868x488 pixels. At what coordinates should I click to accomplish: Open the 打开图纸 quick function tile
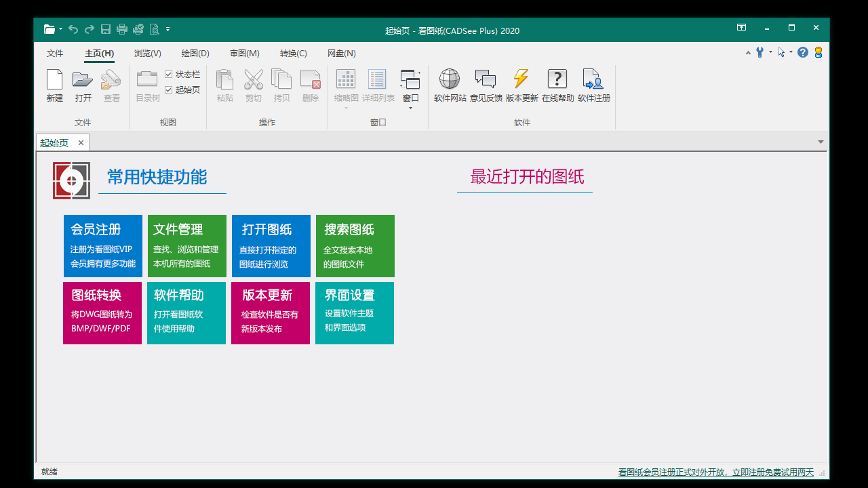click(x=271, y=246)
